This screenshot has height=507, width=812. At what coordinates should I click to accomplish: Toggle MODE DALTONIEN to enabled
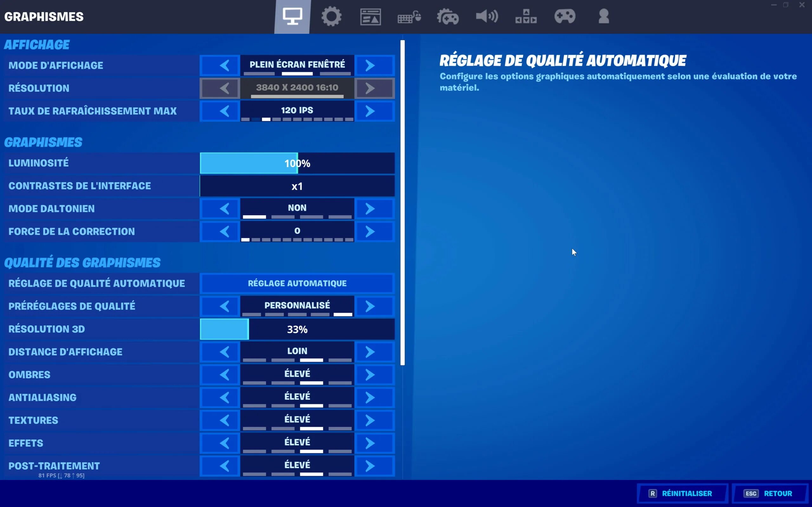pos(370,209)
